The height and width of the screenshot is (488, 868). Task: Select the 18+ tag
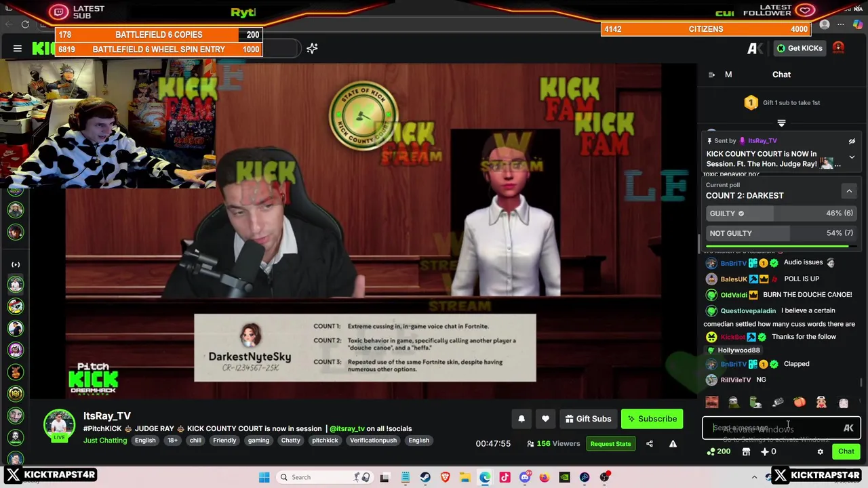point(173,441)
